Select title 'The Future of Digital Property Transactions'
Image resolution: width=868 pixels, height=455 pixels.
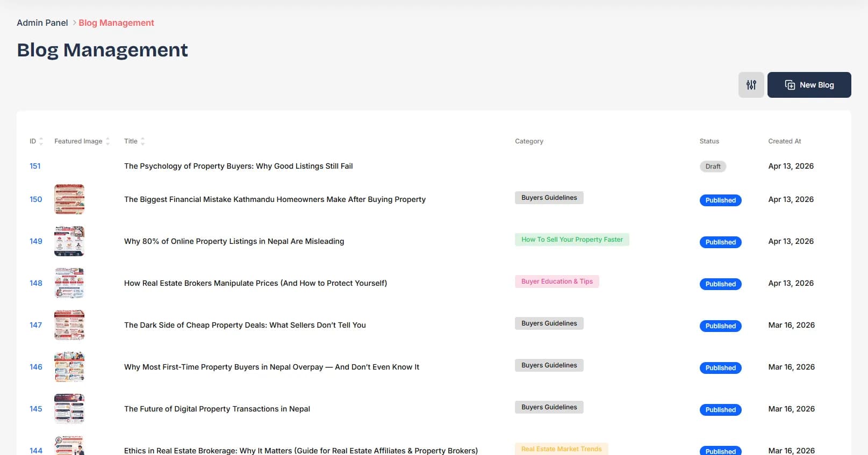pyautogui.click(x=217, y=409)
